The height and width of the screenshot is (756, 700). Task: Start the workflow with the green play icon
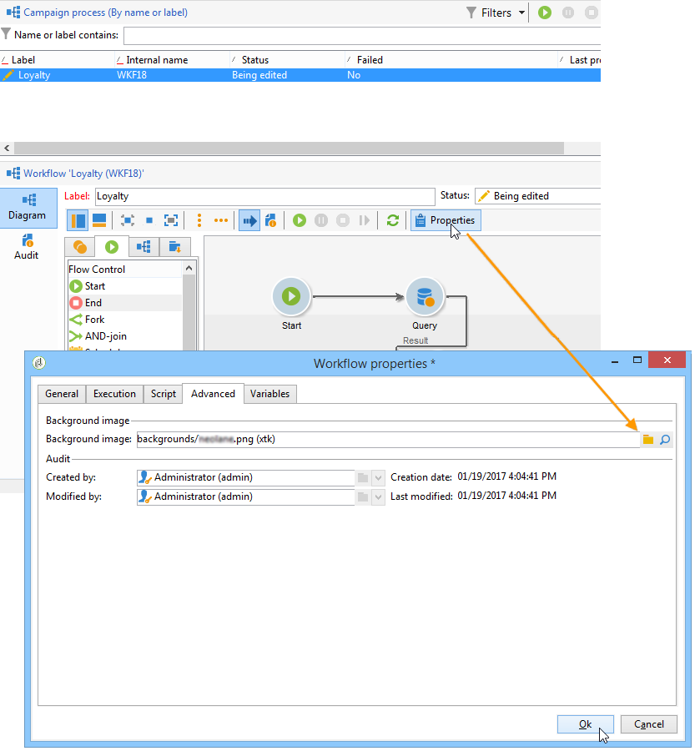point(300,221)
